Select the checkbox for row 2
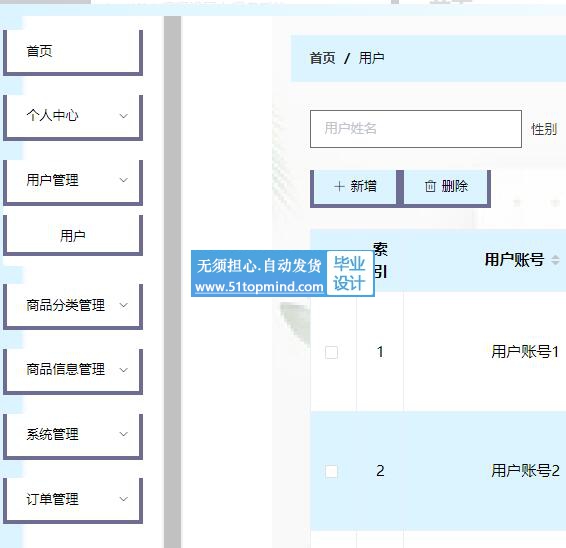 coord(331,471)
